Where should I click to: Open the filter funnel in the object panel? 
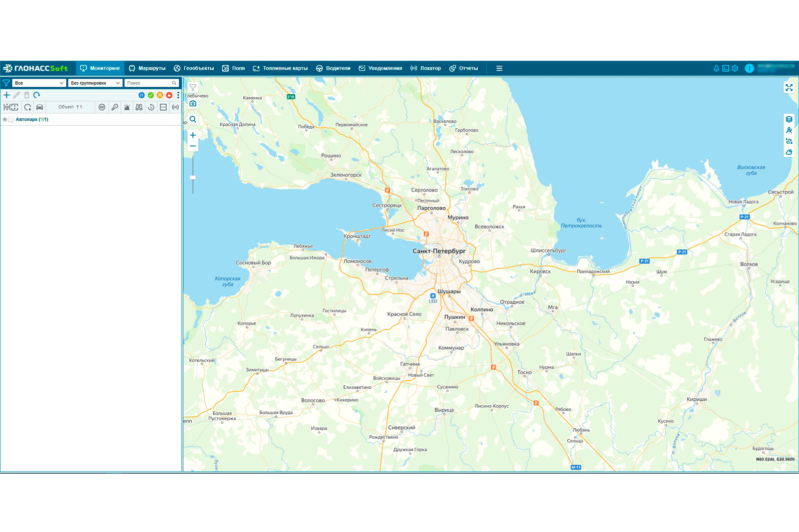pyautogui.click(x=6, y=83)
